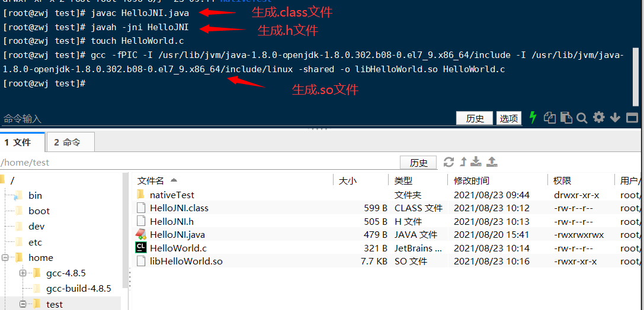644x310 pixels.
Task: Collapse the test folder node
Action: click(23, 304)
